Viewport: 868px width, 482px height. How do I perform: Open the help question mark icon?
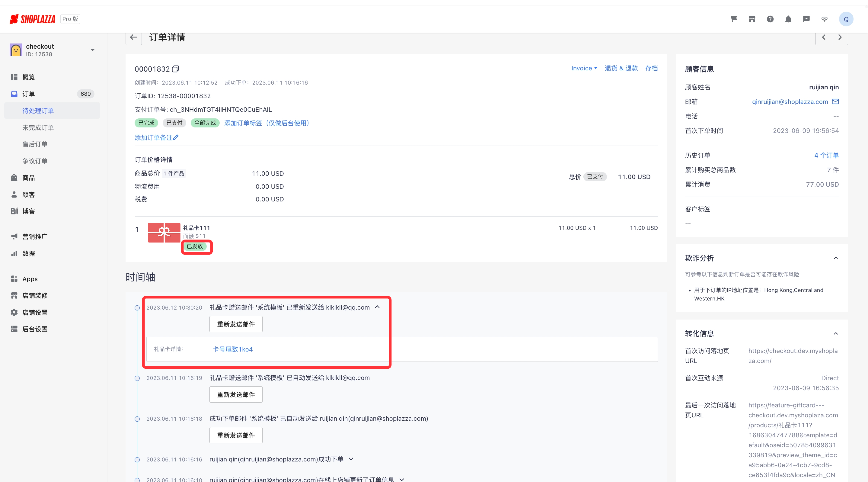[x=770, y=19]
